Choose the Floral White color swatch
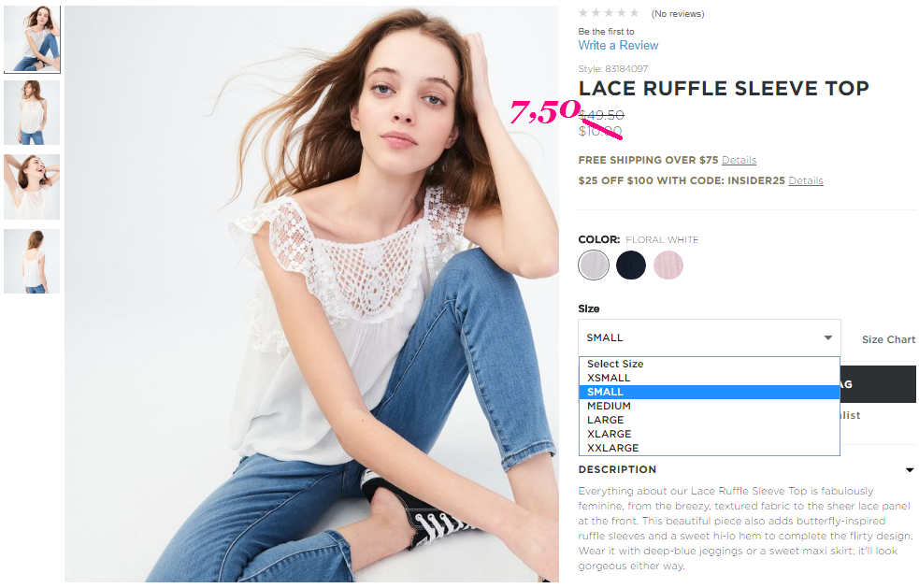Viewport: 919px width, 588px height. (x=594, y=265)
